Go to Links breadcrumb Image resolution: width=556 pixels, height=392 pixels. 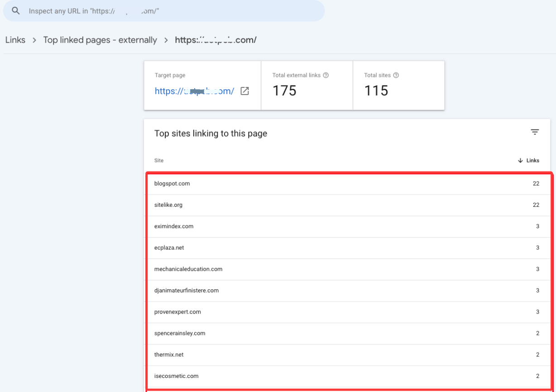click(x=15, y=40)
